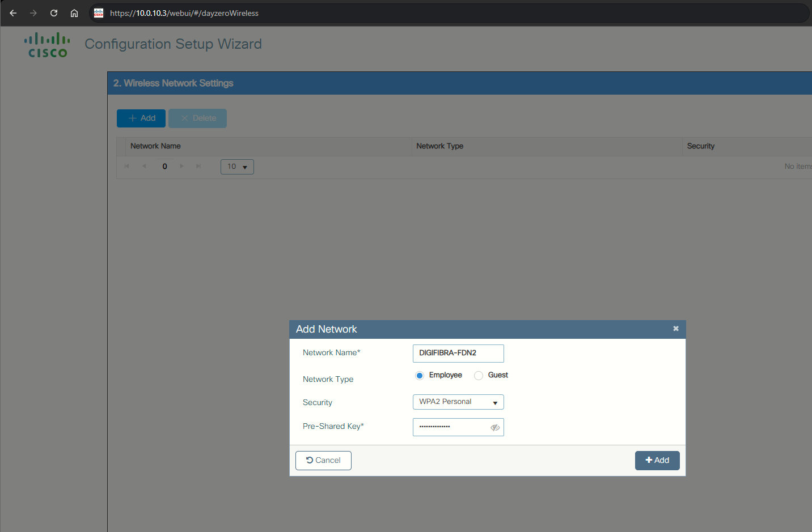Click the Wireless Network Settings section header

(174, 83)
